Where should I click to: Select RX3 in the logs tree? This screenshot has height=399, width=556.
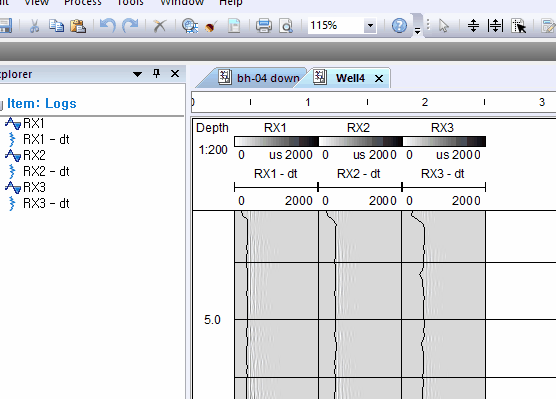34,187
